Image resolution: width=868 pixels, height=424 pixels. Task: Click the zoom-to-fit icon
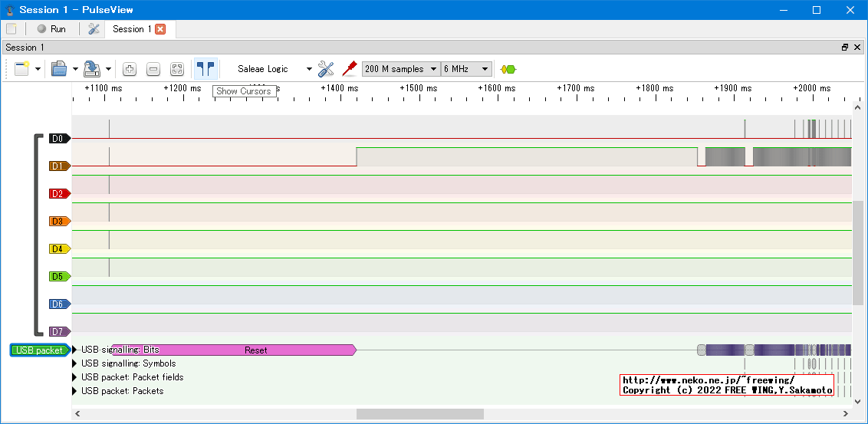pos(177,69)
